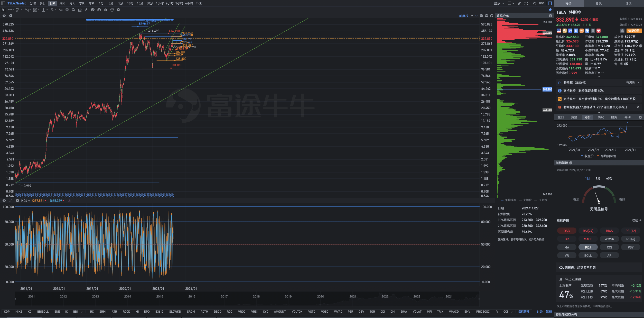Click the K line color swatch arrow
The width and height of the screenshot is (644, 318).
(x=45, y=201)
